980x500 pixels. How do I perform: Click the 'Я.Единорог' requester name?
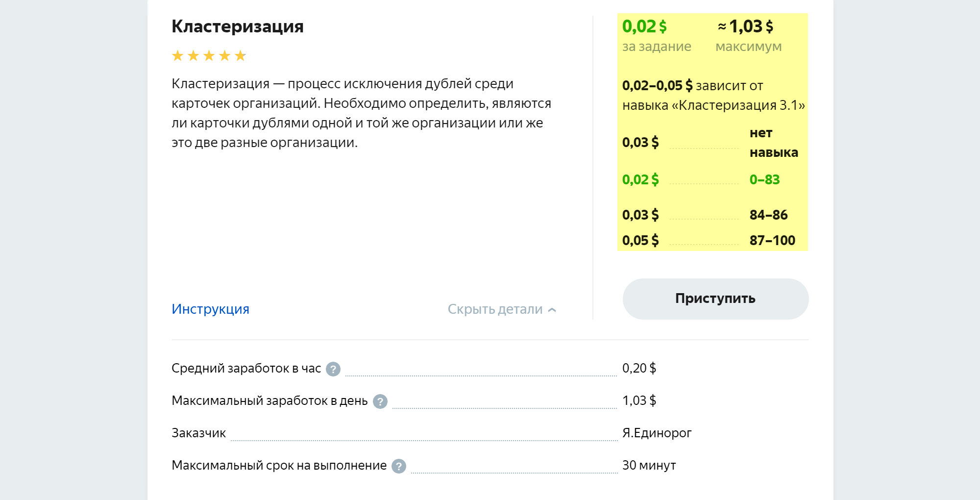[x=657, y=433]
